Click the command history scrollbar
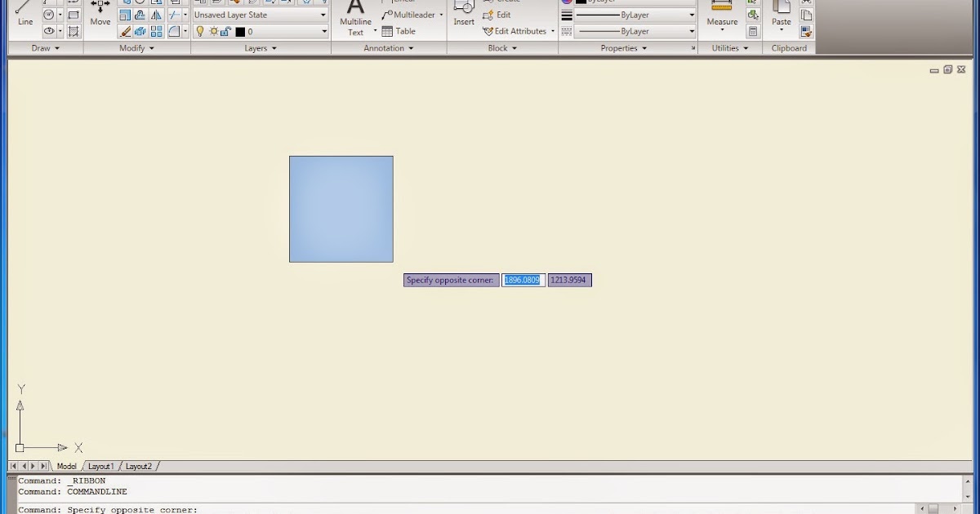The height and width of the screenshot is (514, 980). point(968,487)
